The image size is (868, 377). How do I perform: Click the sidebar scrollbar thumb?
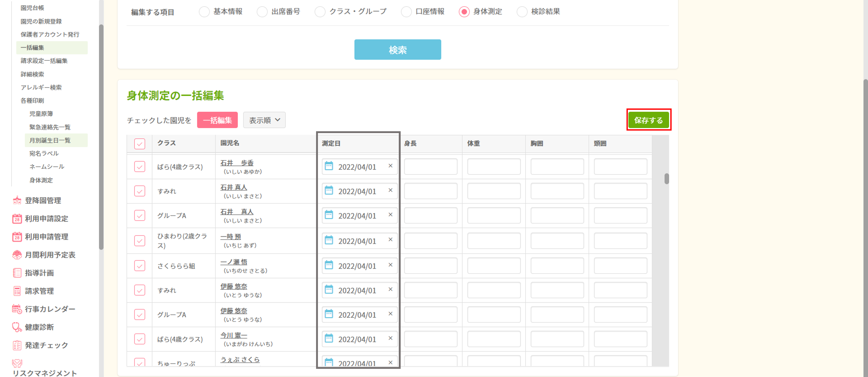tap(101, 137)
